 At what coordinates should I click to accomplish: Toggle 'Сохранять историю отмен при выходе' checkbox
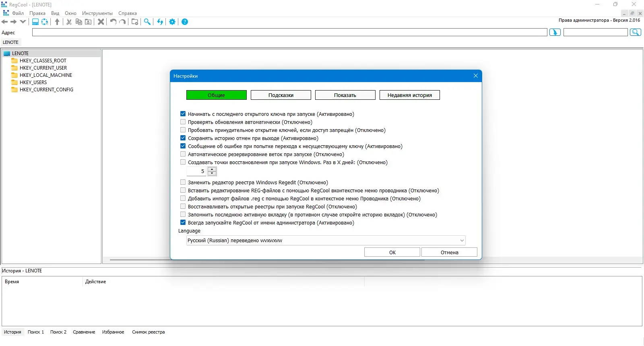[x=183, y=138]
